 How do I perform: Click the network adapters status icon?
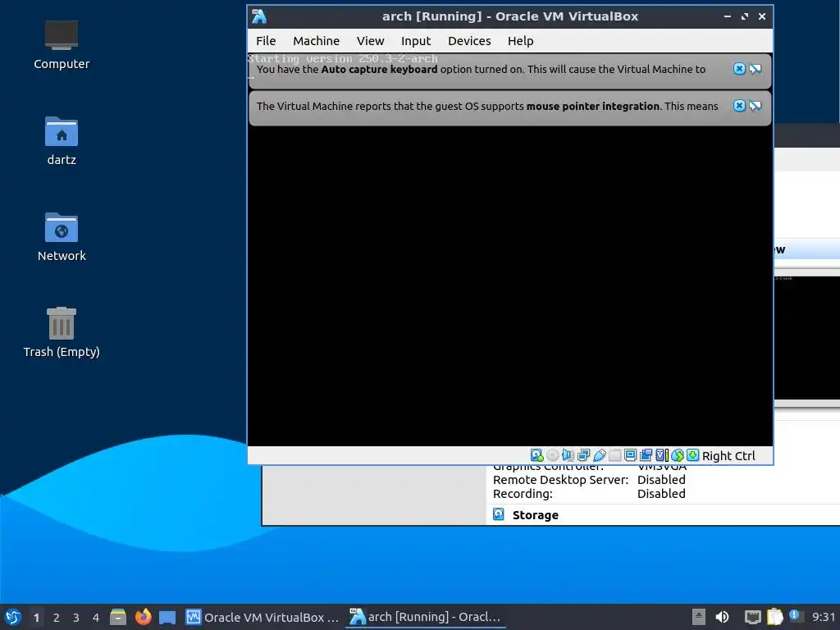tap(583, 455)
